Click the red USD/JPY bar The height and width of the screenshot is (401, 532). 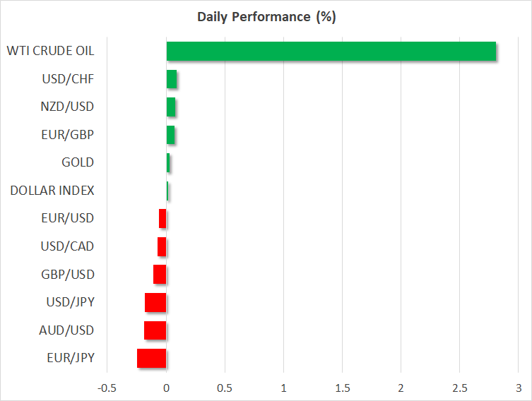click(155, 303)
